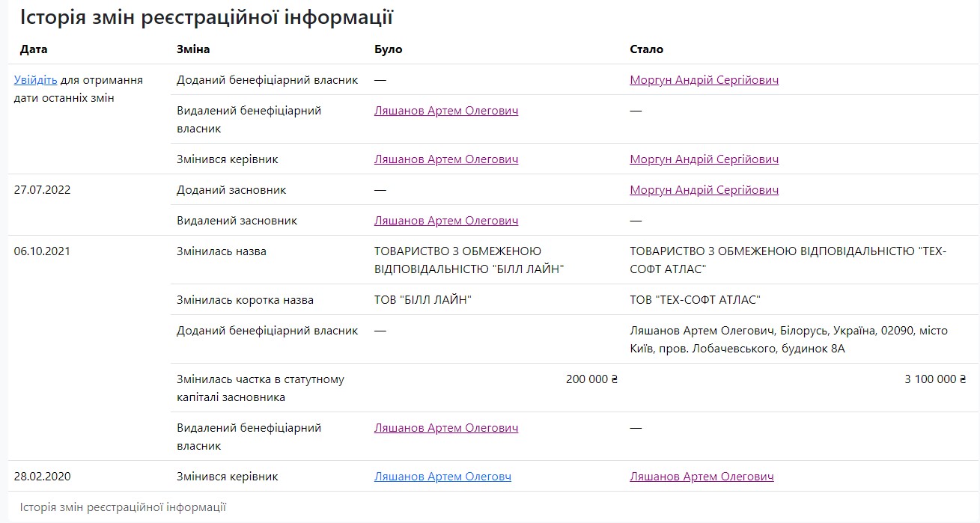Image resolution: width=980 pixels, height=523 pixels.
Task: Open the blue "Ляшанов Артем Олеговч" link
Action: pyautogui.click(x=442, y=477)
